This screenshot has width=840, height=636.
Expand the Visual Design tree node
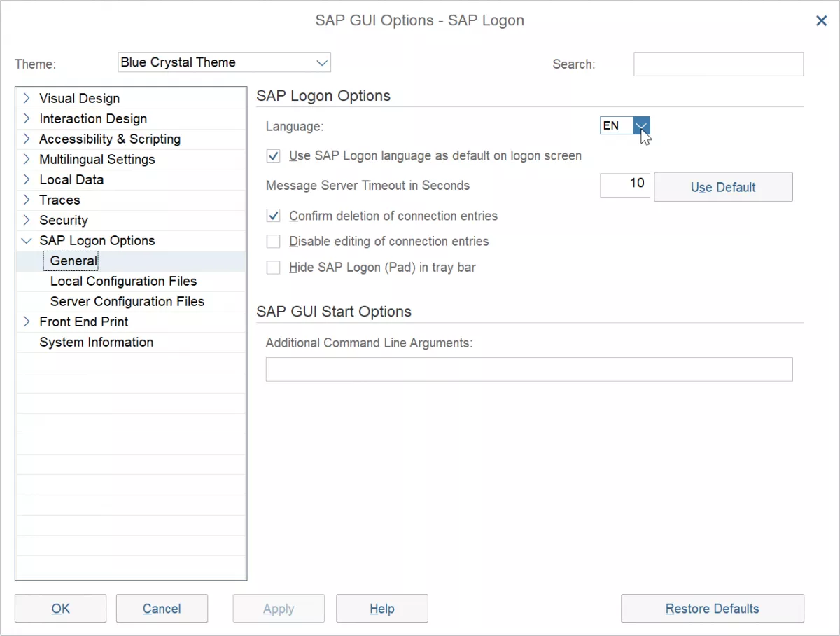point(27,98)
